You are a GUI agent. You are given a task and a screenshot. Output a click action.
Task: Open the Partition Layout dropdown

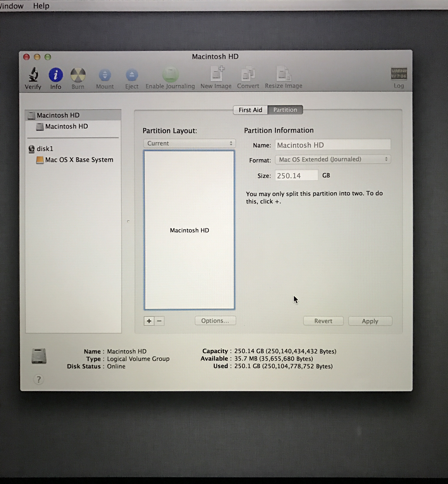click(189, 143)
